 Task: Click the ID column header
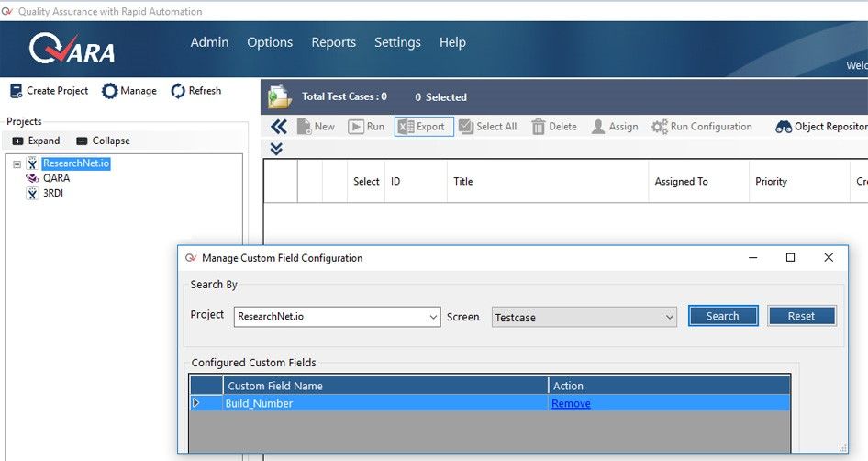pos(416,181)
